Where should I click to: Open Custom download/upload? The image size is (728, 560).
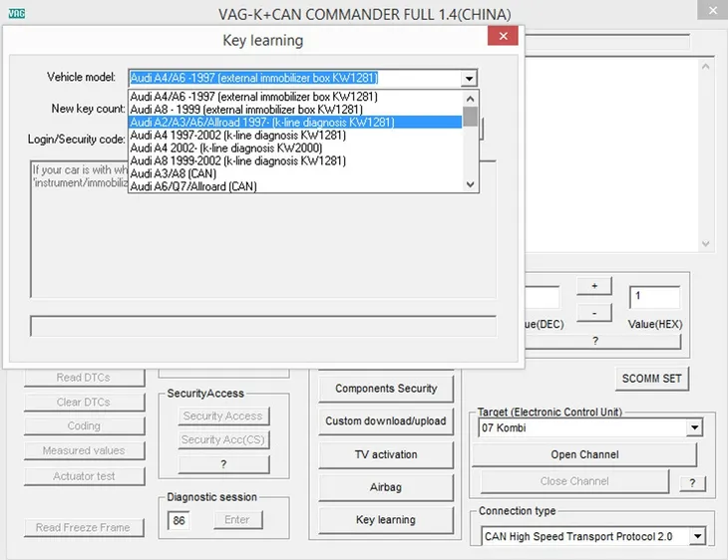(386, 421)
